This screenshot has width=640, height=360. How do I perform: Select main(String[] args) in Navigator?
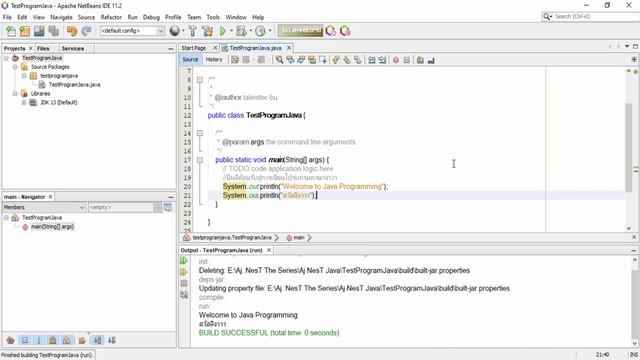tap(52, 227)
